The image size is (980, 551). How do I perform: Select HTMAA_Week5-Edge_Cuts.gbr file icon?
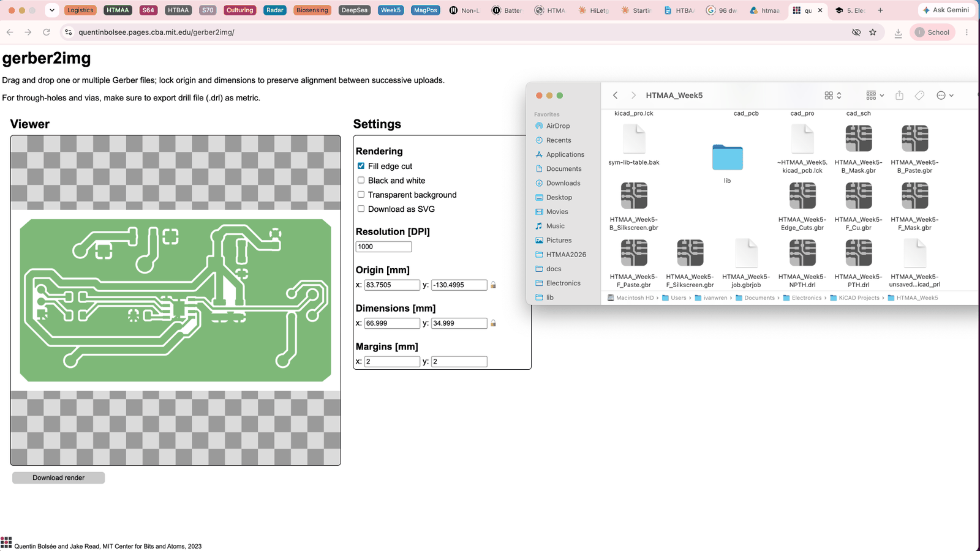click(802, 196)
